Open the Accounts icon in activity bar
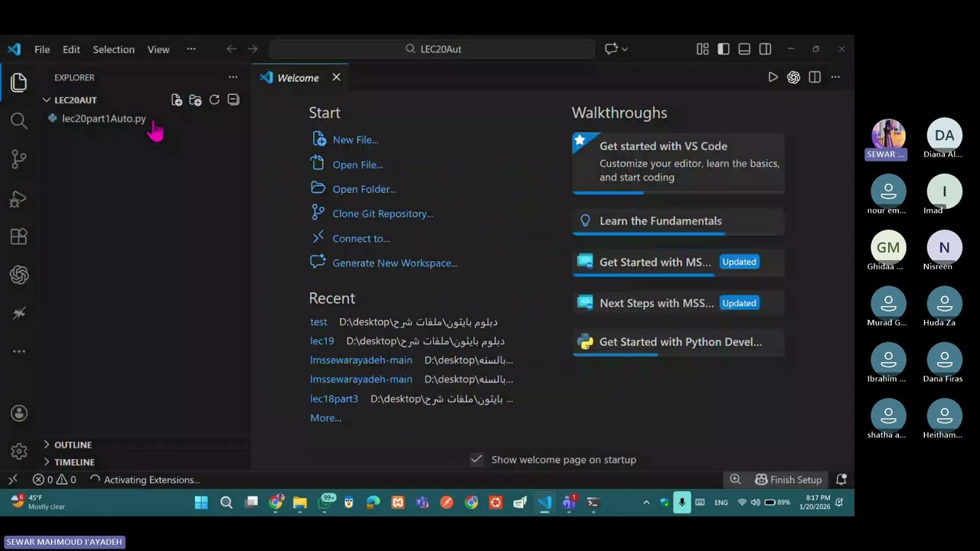 click(x=19, y=413)
